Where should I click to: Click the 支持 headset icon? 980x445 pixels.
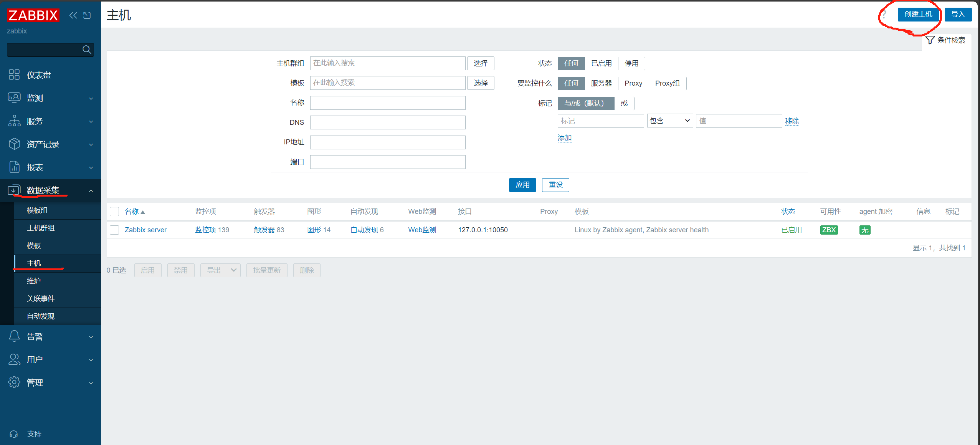[14, 434]
